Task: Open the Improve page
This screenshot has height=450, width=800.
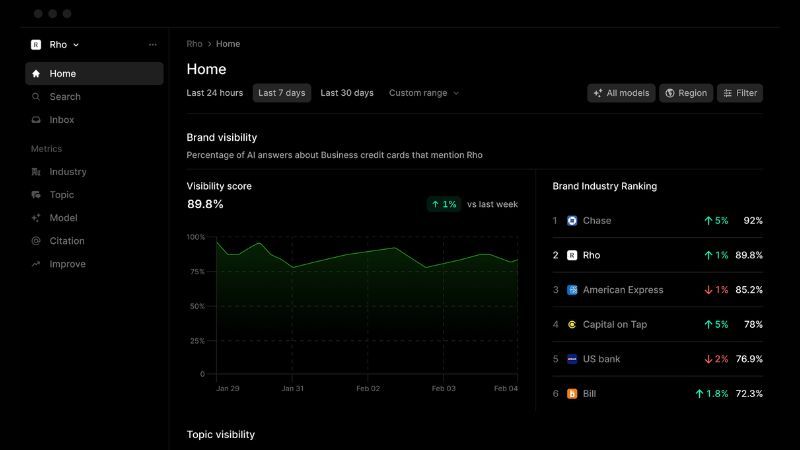Action: coord(94,264)
